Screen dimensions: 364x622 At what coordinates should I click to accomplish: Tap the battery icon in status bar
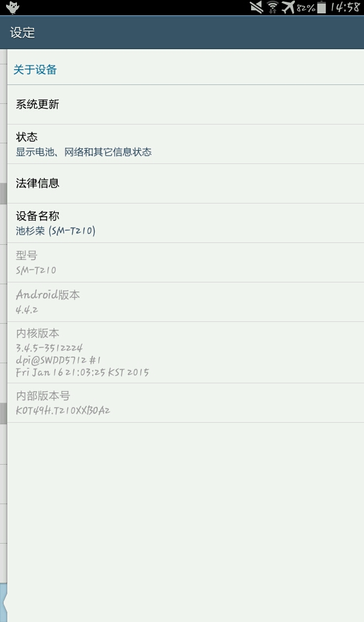[x=322, y=7]
